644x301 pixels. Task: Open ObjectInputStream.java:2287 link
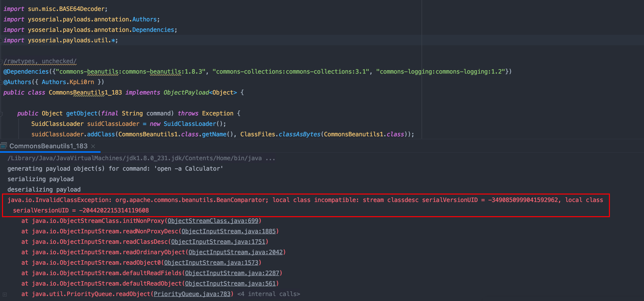(x=232, y=273)
